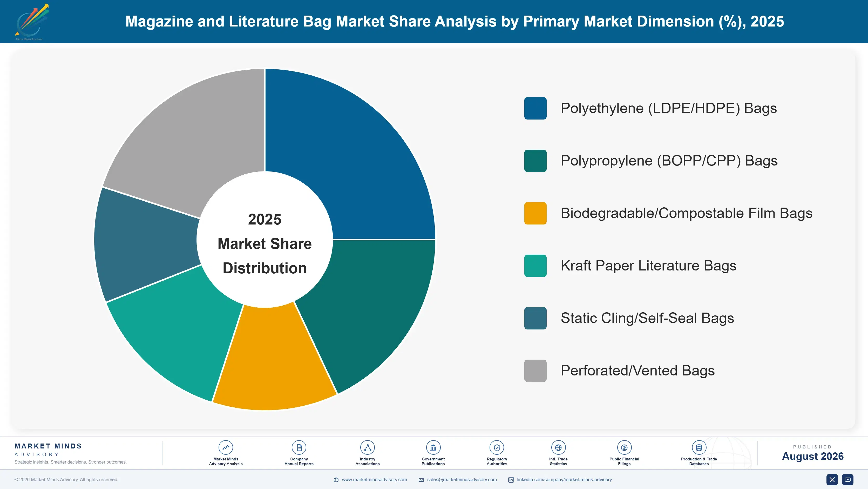
Task: Select the Perforated/Vented Bags legend label
Action: coord(638,371)
